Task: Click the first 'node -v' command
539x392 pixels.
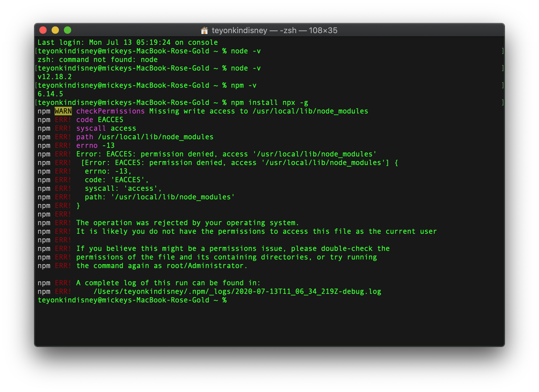Action: 246,51
